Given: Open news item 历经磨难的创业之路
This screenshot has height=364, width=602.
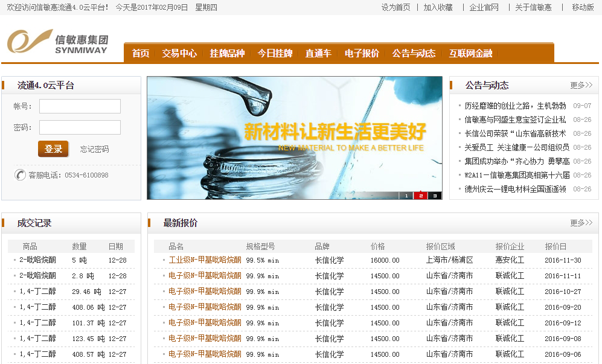Looking at the screenshot, I should 515,106.
